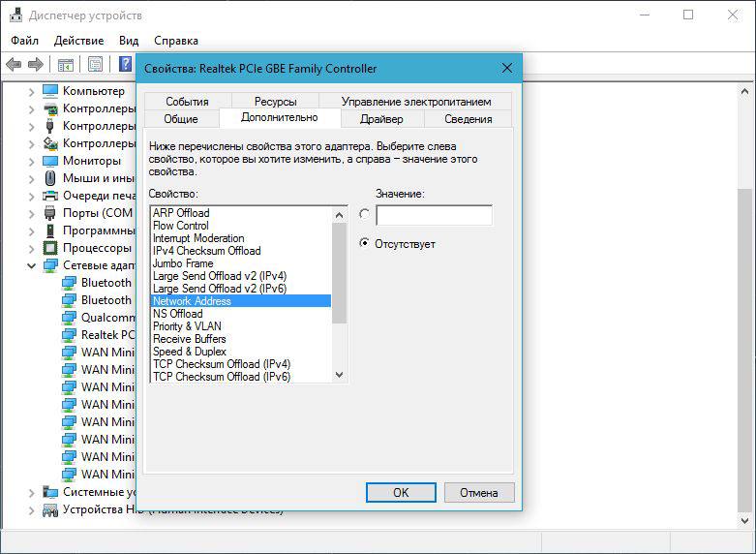
Task: Switch to the Драйвер tab
Action: click(381, 118)
